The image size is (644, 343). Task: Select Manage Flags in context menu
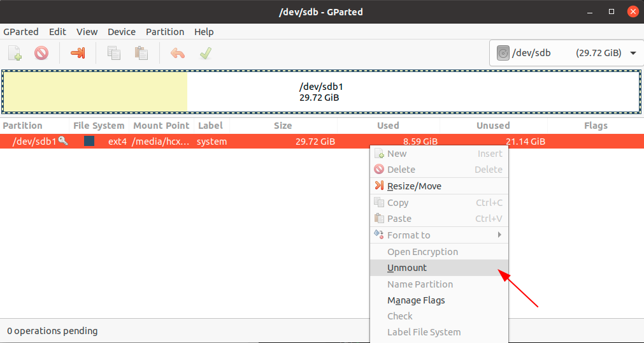[416, 300]
